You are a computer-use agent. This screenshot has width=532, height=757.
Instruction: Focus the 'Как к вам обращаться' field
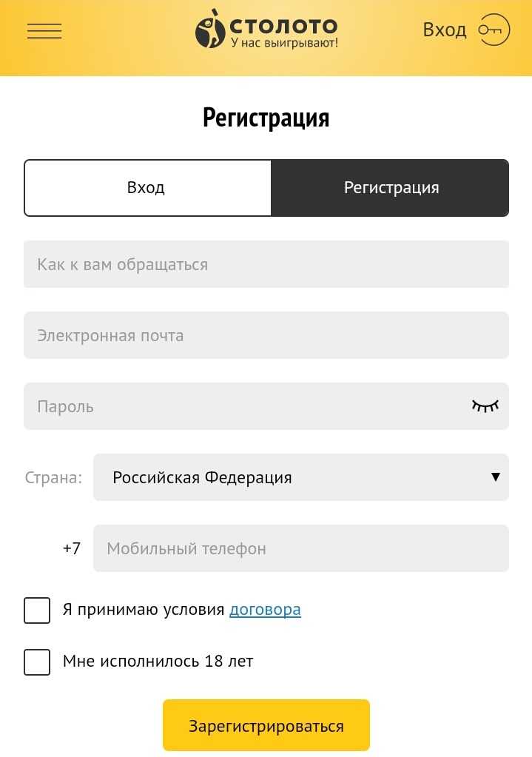pos(266,264)
